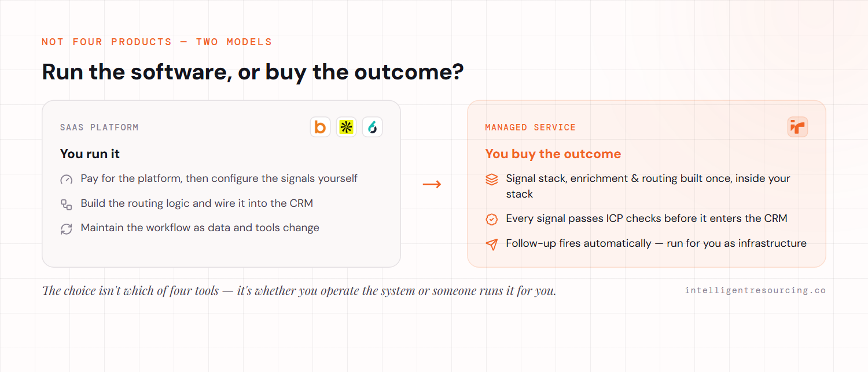The height and width of the screenshot is (372, 868).
Task: Click the orange ir logo in Managed Service card
Action: pos(797,127)
